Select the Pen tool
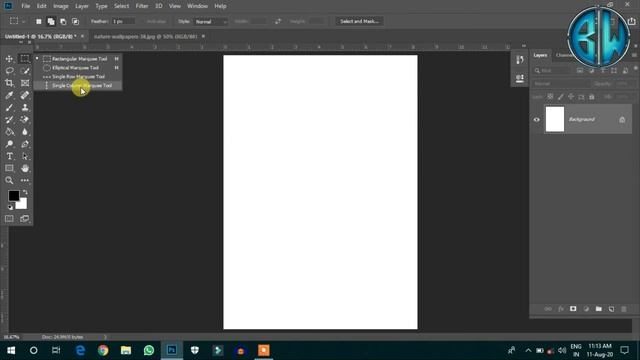 (25, 144)
